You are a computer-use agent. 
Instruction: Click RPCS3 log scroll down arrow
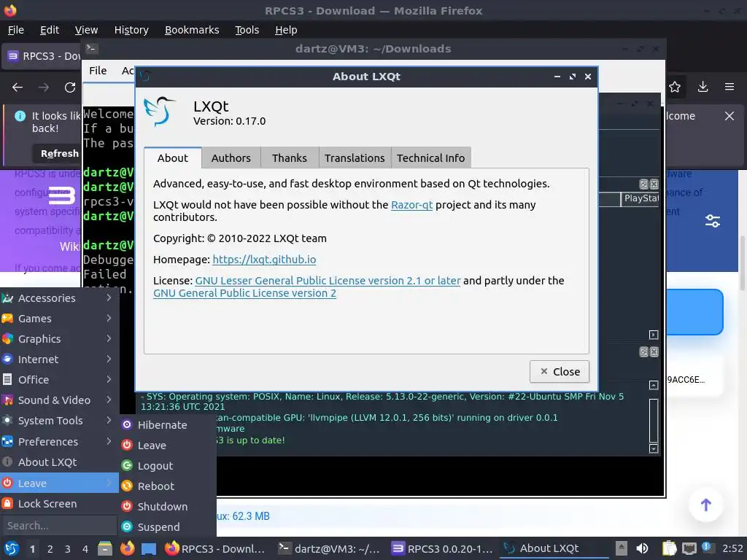pos(654,448)
